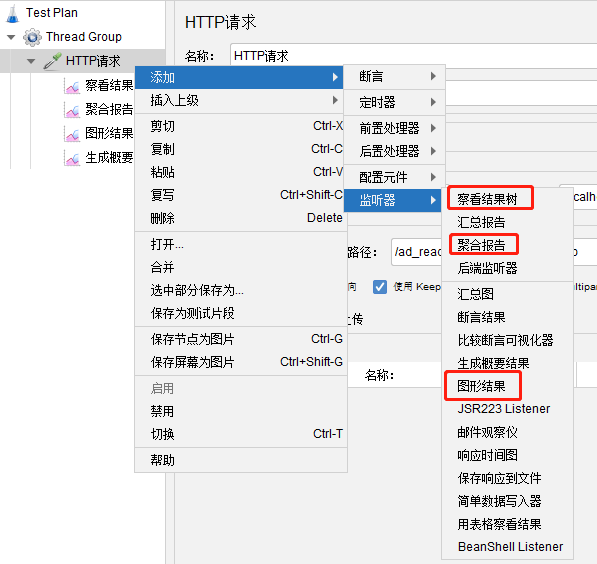Click the Thread Group gear icon

tap(32, 37)
